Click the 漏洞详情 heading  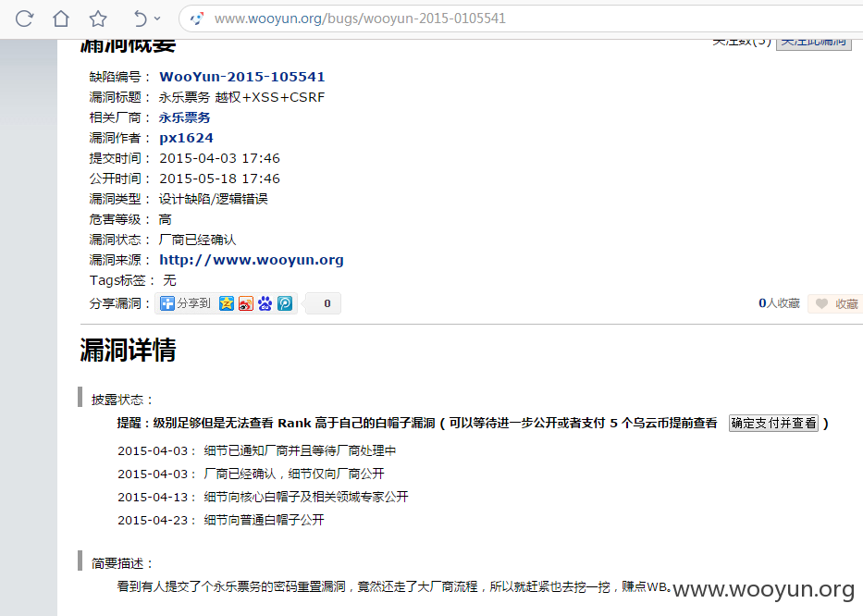click(x=128, y=351)
